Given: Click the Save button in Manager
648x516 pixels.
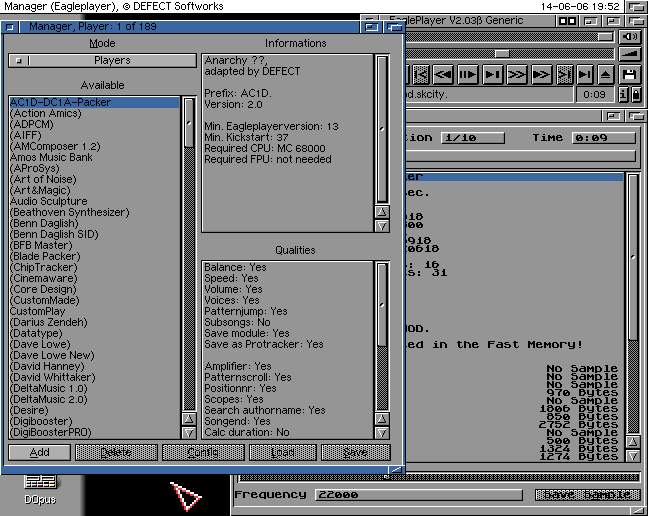Looking at the screenshot, I should [356, 452].
